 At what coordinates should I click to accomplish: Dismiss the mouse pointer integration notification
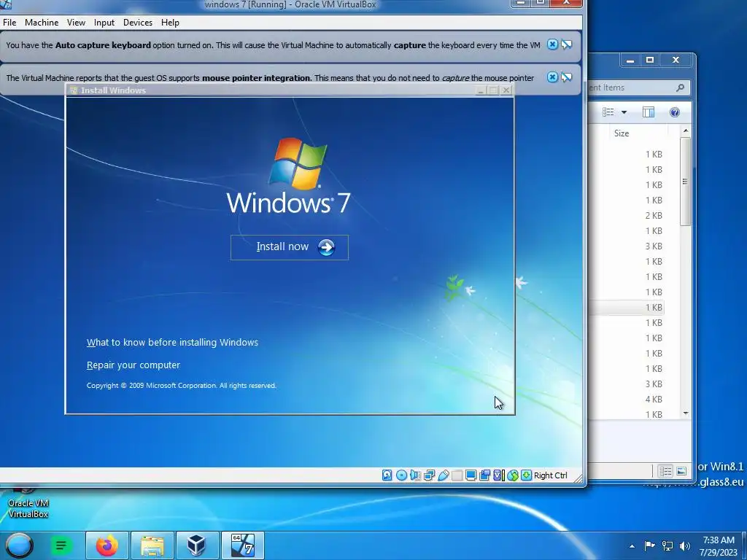point(552,77)
